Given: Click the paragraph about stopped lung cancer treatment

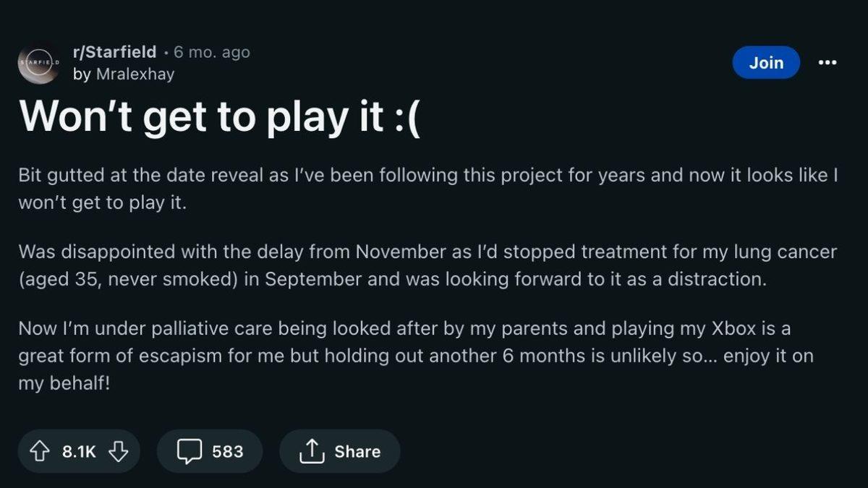Looking at the screenshot, I should pos(427,265).
